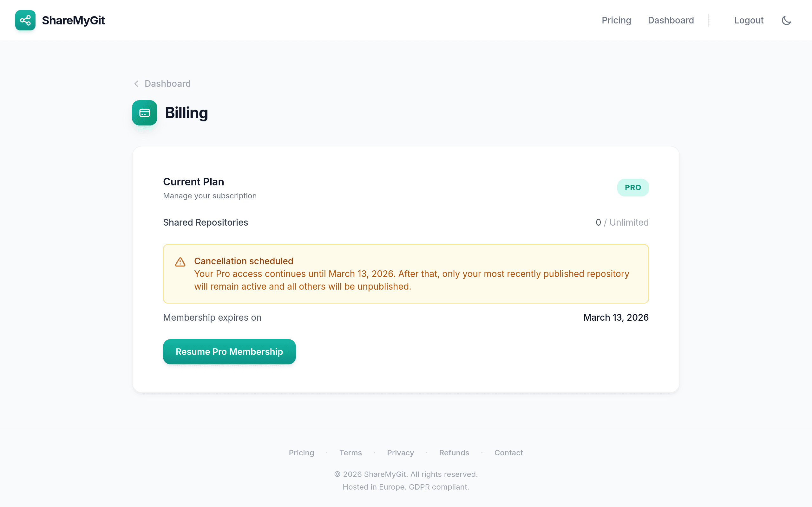Navigate to Dashboard from the top navigation
The height and width of the screenshot is (507, 812).
(671, 20)
